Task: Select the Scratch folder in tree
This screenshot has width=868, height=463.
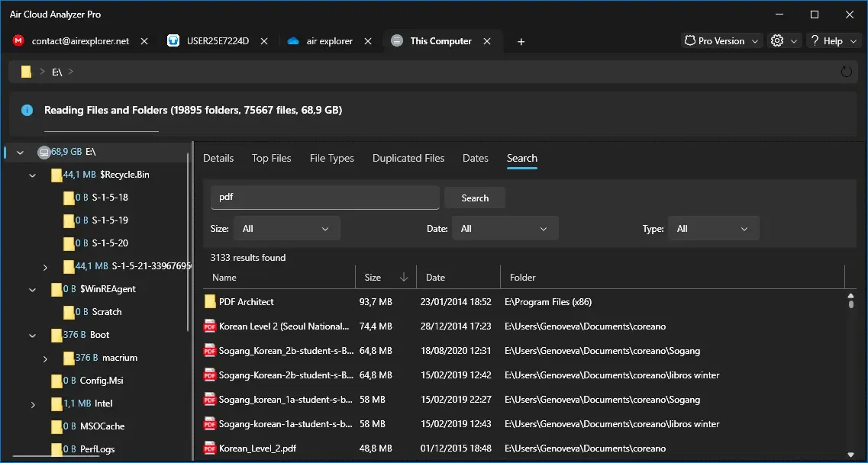Action: [107, 312]
